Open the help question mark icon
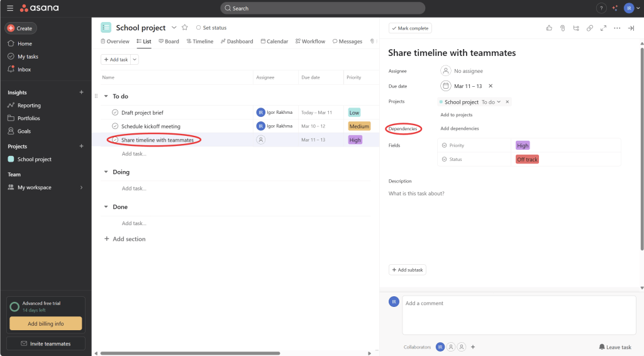 [x=601, y=8]
